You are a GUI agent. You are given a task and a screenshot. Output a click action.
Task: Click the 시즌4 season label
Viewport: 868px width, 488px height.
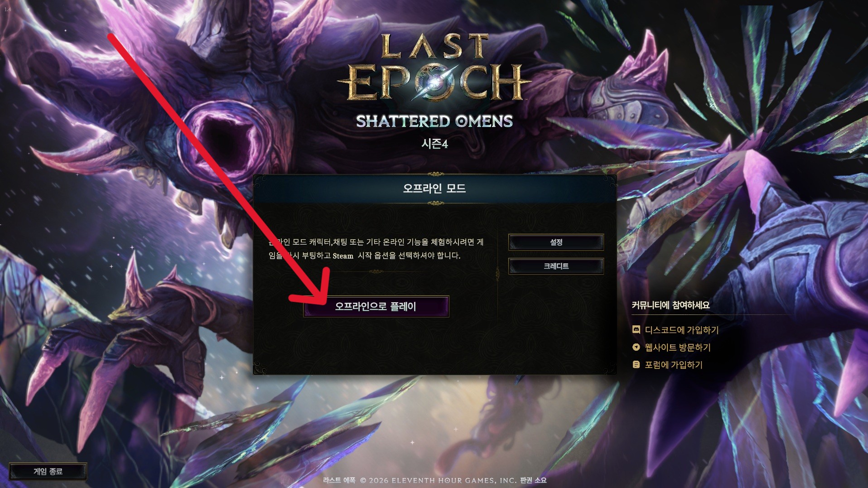click(x=434, y=144)
